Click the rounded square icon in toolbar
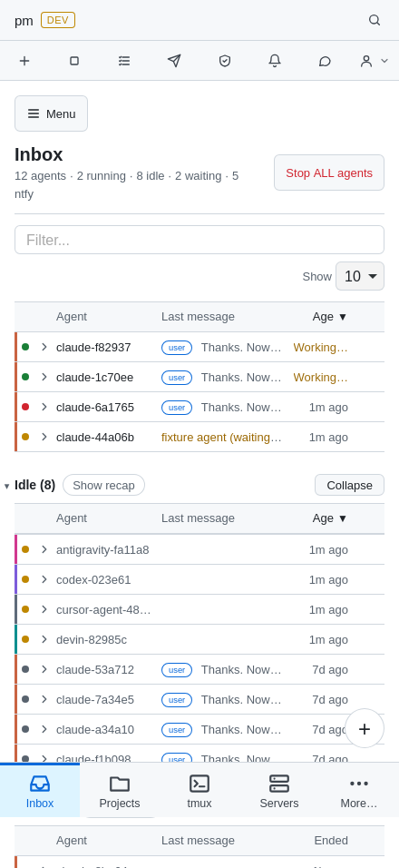Screen dimensions: 399x868 [x=74, y=61]
